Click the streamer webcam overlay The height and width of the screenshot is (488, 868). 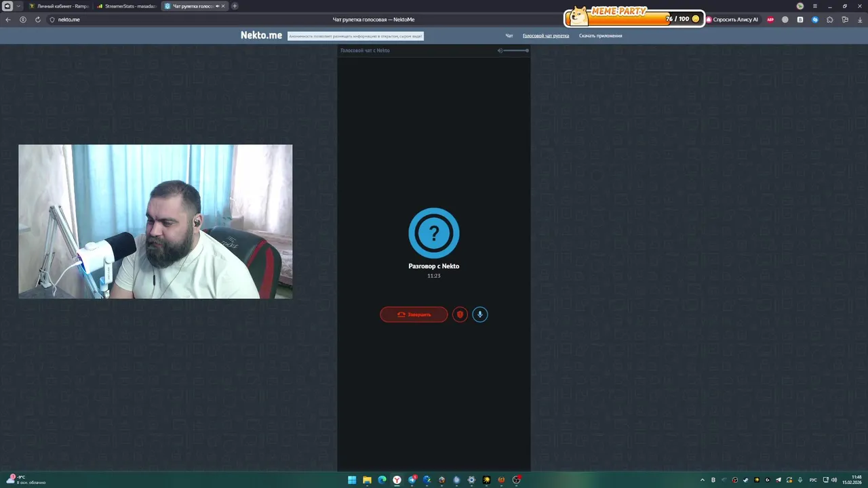pyautogui.click(x=155, y=222)
